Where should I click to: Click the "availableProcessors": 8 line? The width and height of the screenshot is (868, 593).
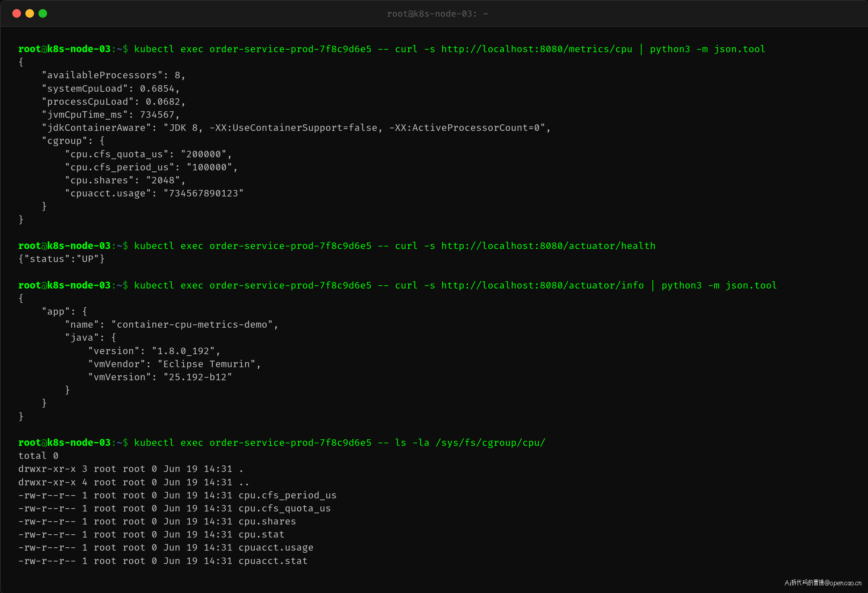coord(113,75)
